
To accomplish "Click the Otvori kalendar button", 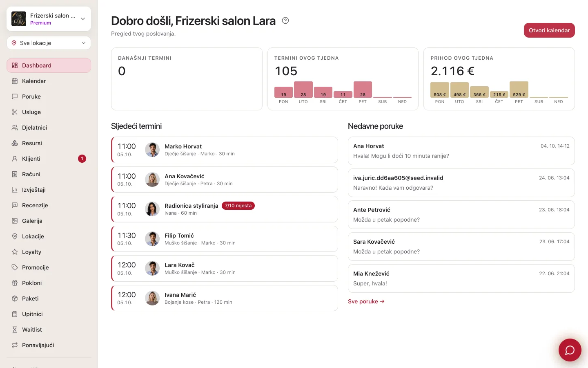I will click(549, 30).
